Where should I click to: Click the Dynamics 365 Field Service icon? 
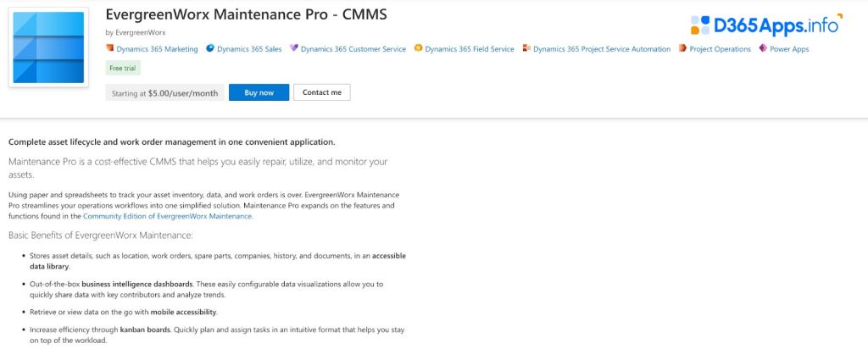click(x=419, y=48)
